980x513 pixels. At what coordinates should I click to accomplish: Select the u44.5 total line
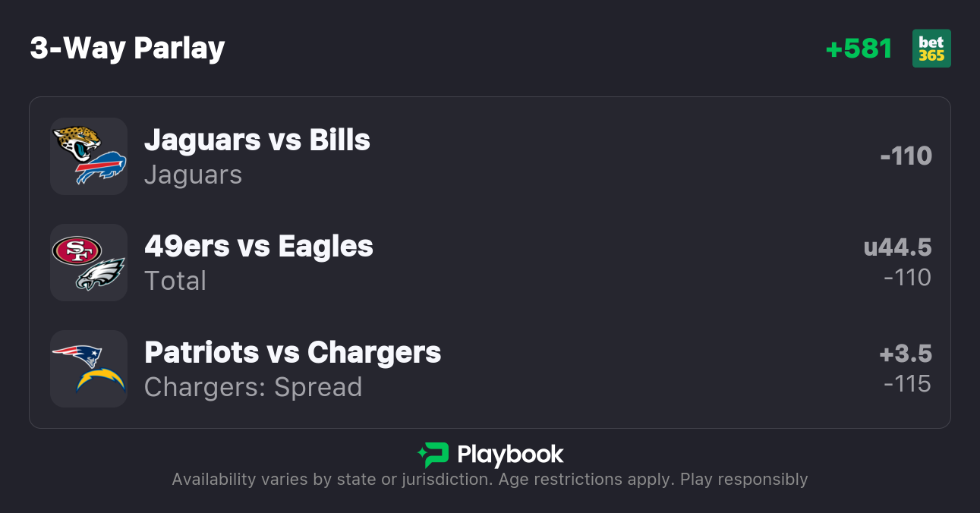tap(897, 247)
